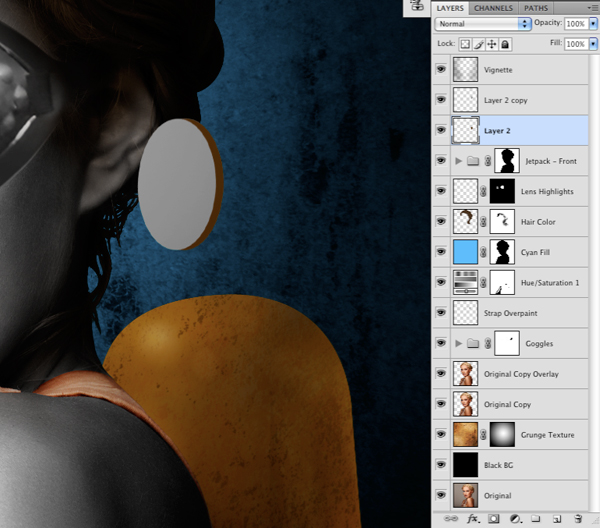600x528 pixels.
Task: Switch to the Paths tab
Action: tap(536, 8)
